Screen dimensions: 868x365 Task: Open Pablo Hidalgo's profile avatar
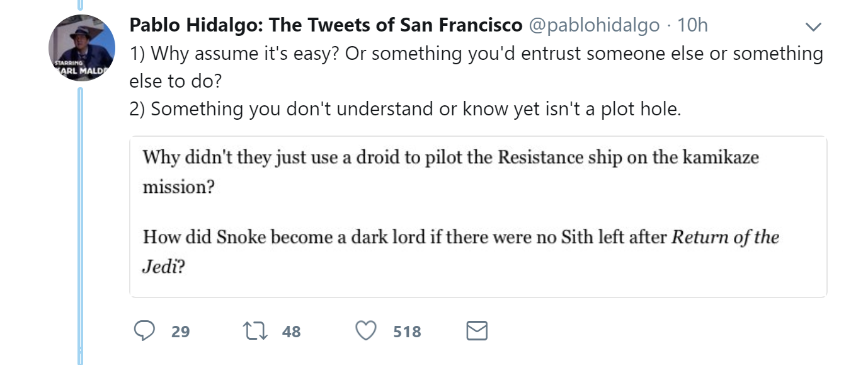[x=82, y=48]
